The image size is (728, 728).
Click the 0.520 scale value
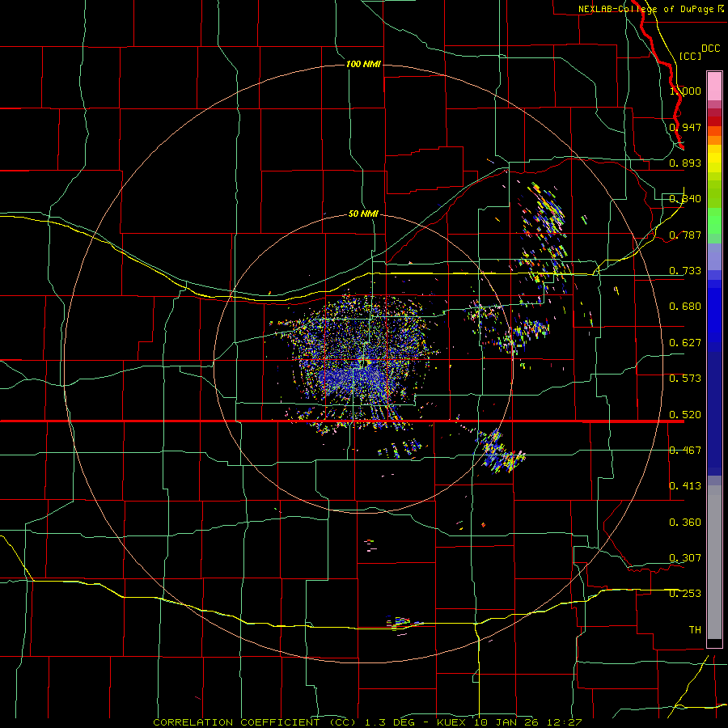click(x=685, y=415)
